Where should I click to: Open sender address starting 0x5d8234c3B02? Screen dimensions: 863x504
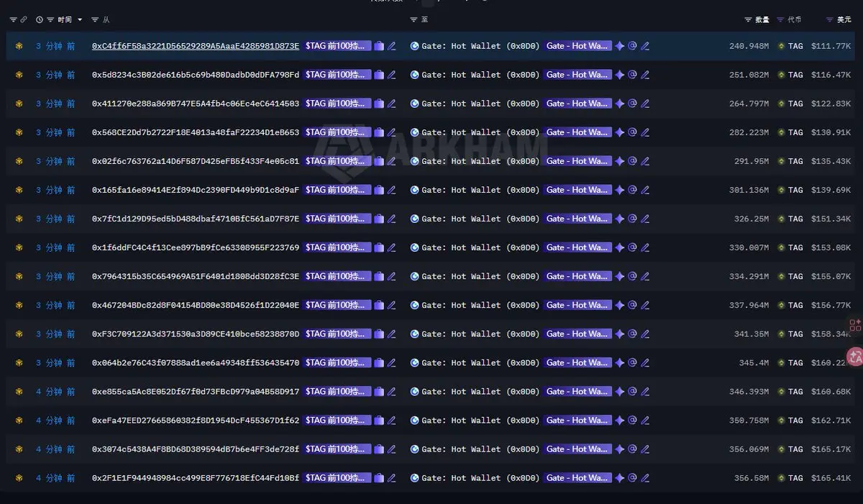click(x=196, y=75)
